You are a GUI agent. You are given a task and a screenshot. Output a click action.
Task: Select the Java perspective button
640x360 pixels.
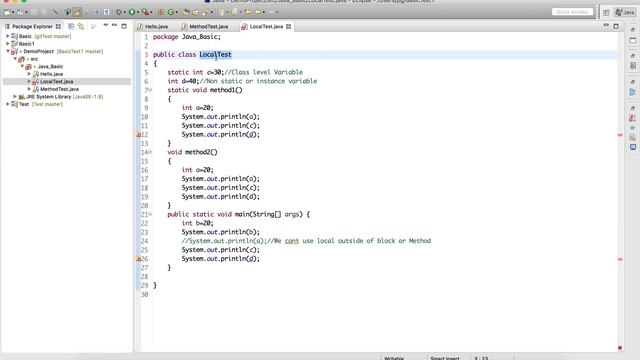(x=625, y=12)
